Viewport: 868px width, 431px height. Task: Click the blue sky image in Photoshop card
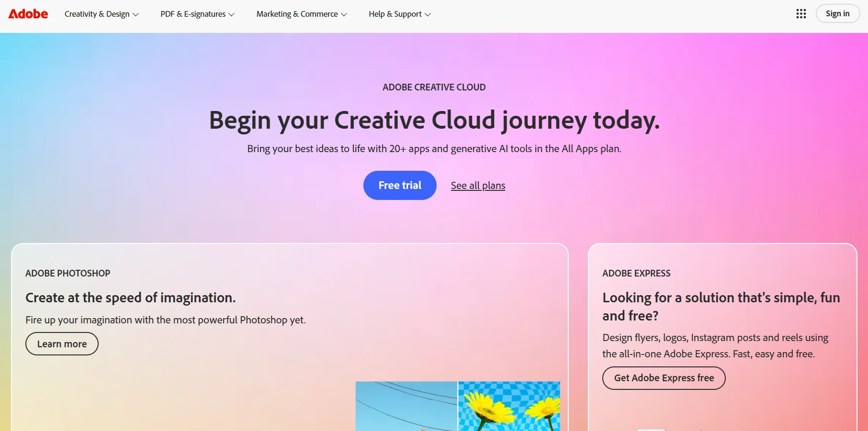click(406, 406)
